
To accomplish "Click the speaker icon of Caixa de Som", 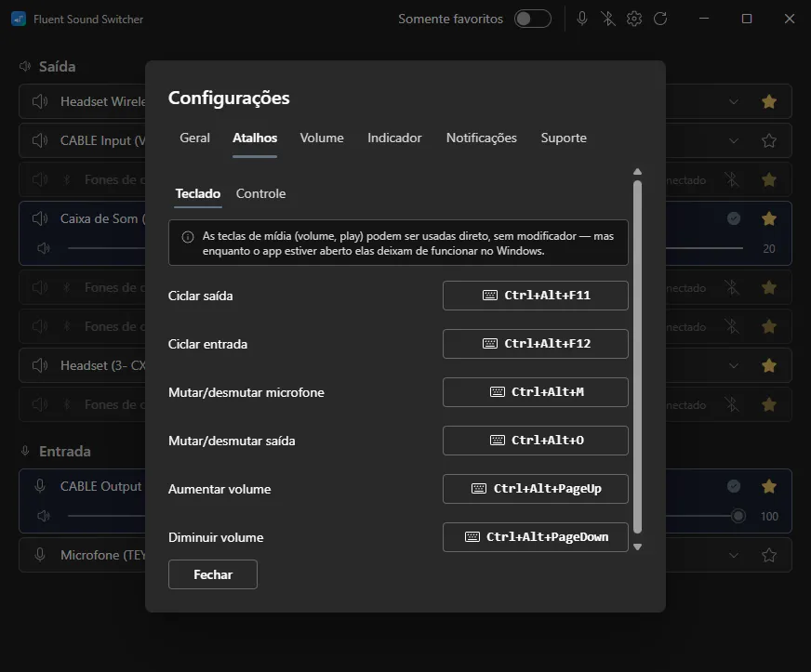I will pyautogui.click(x=40, y=218).
